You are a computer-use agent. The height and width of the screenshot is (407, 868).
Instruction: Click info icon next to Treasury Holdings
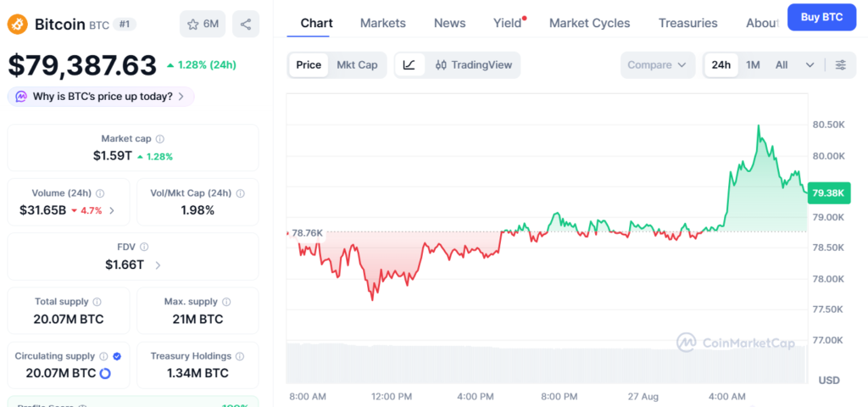coord(240,356)
